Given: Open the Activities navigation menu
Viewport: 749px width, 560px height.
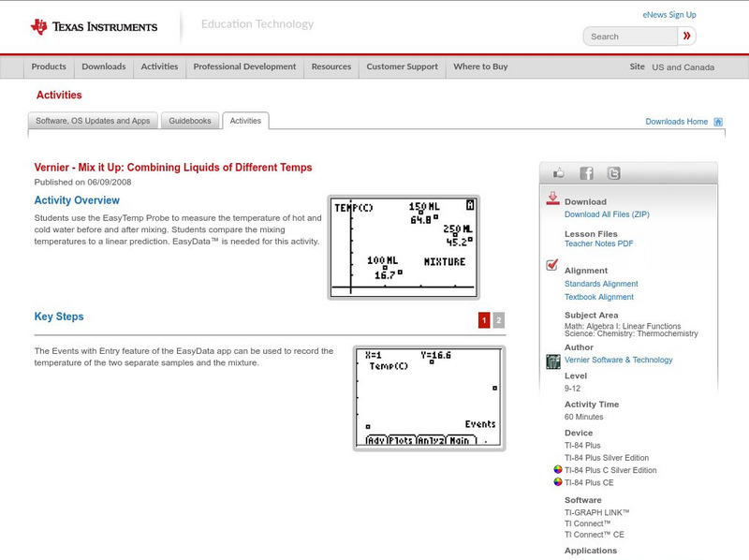Looking at the screenshot, I should point(159,66).
